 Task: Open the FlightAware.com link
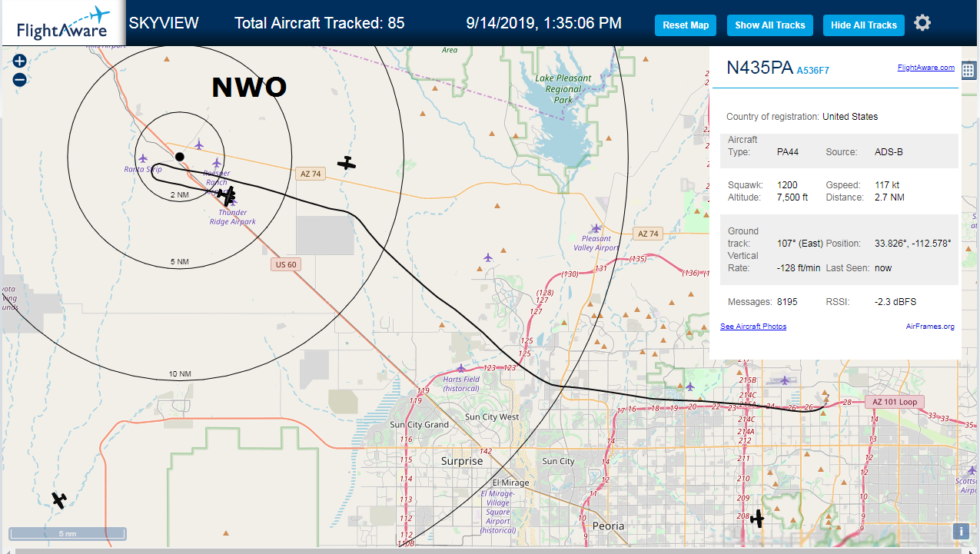925,68
